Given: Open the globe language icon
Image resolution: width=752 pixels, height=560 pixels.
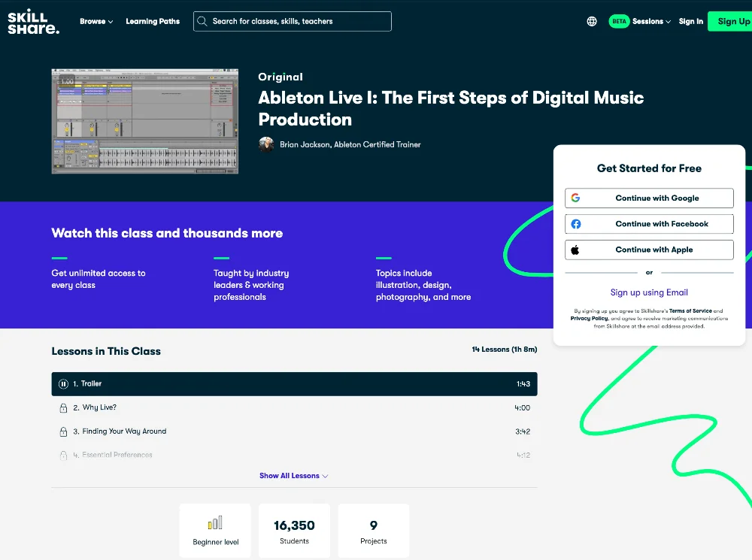Looking at the screenshot, I should (591, 21).
